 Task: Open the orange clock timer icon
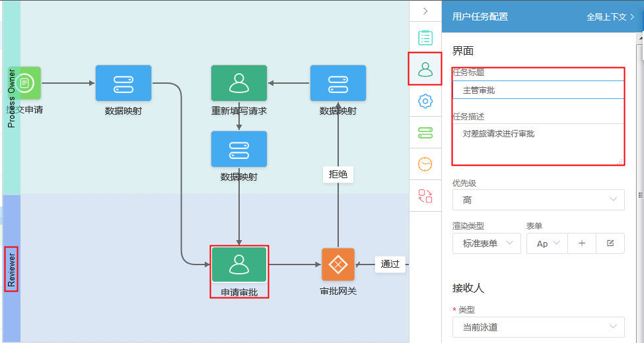[x=425, y=164]
